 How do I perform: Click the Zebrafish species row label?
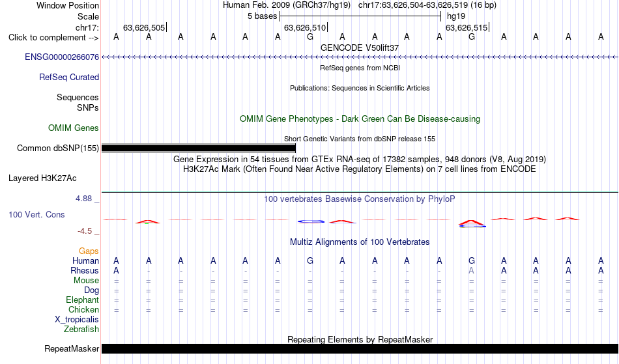tap(81, 329)
